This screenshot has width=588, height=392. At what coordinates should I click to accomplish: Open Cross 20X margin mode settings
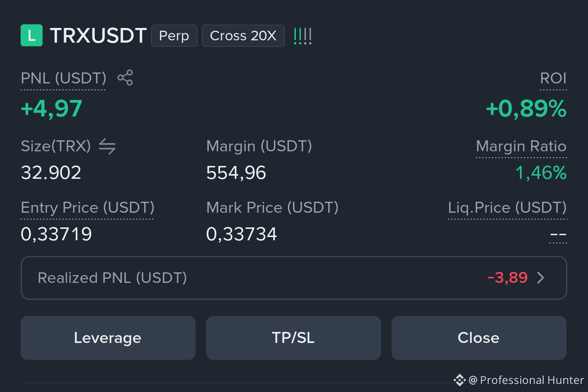[x=243, y=36]
